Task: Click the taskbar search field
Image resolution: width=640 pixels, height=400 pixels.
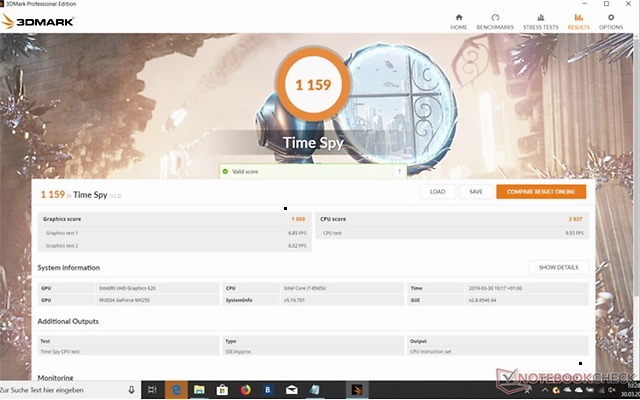Action: (61, 390)
